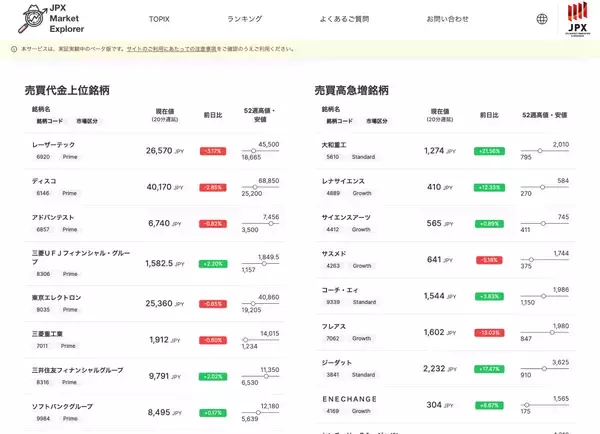600x434 pixels.
Task: Open the ジーダット stock row
Action: [446, 369]
